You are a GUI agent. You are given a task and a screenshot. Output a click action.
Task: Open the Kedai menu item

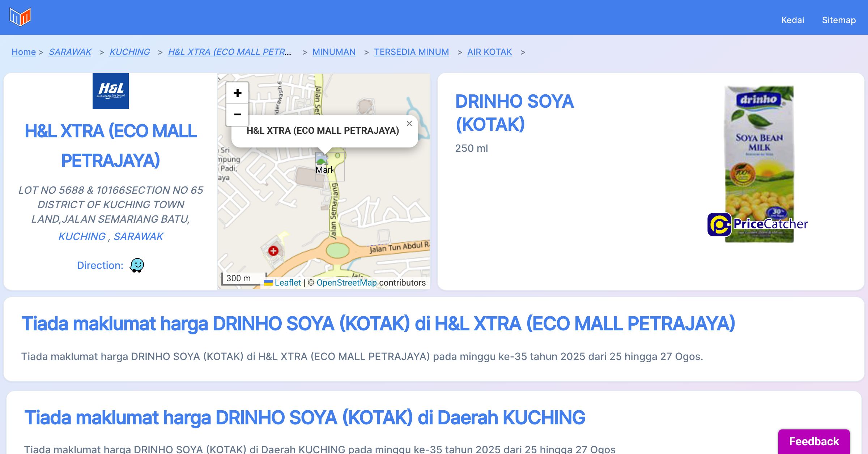pos(792,20)
